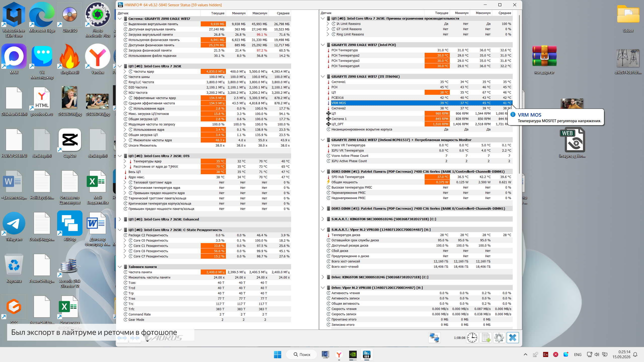
Task: Select Мой Бюджет.xlsx desktop file
Action: (98, 187)
